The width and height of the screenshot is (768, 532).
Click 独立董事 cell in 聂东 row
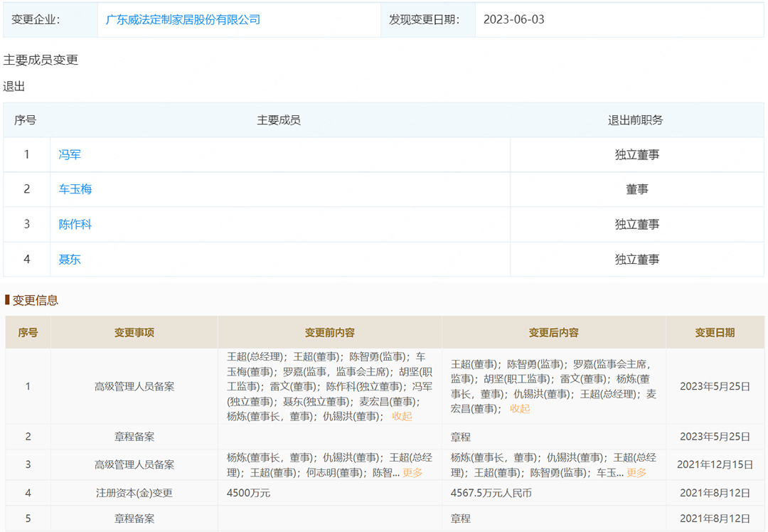(636, 259)
